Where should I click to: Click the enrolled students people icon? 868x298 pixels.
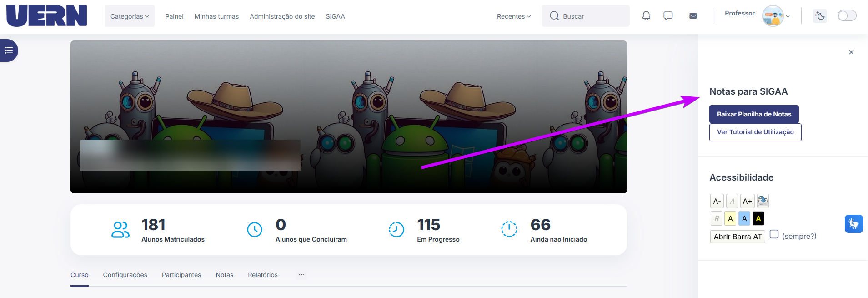pyautogui.click(x=120, y=230)
